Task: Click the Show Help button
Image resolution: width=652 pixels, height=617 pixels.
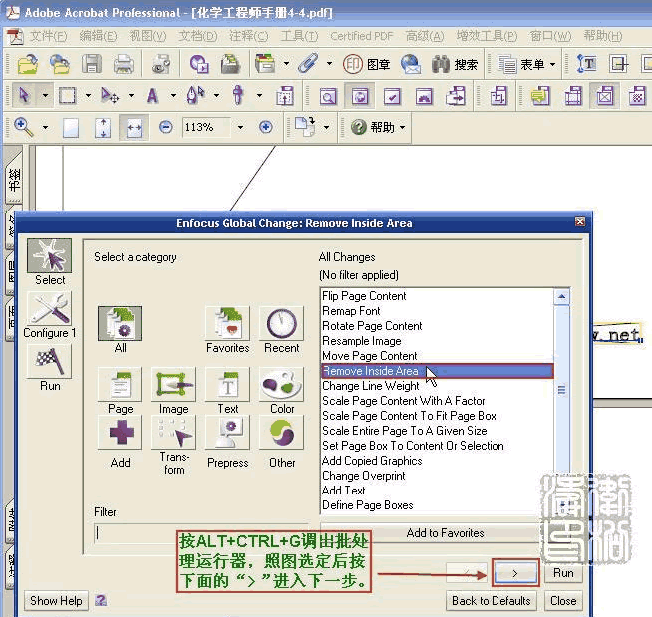Action: pos(56,601)
